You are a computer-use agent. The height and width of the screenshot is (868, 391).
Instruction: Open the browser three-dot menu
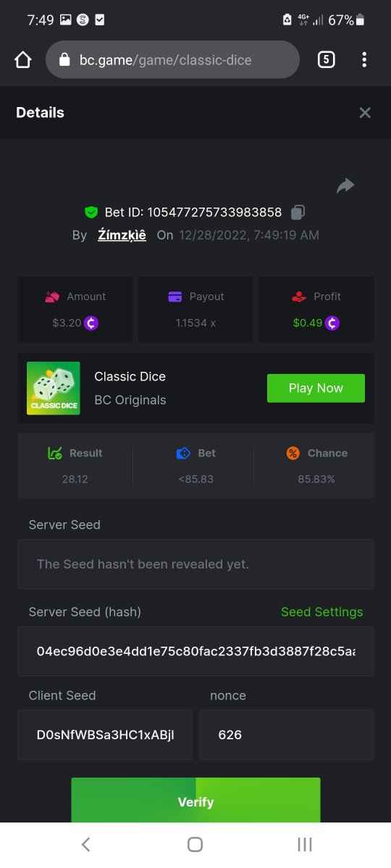coord(364,60)
